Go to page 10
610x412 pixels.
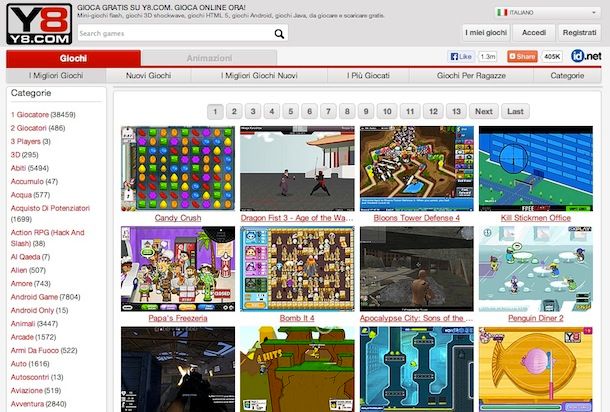tap(387, 112)
